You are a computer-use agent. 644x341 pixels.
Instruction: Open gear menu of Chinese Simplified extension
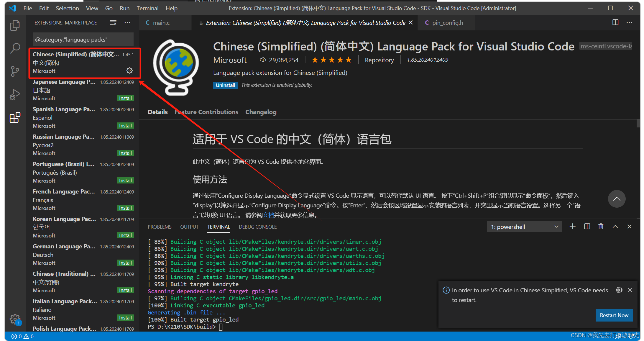pyautogui.click(x=129, y=71)
